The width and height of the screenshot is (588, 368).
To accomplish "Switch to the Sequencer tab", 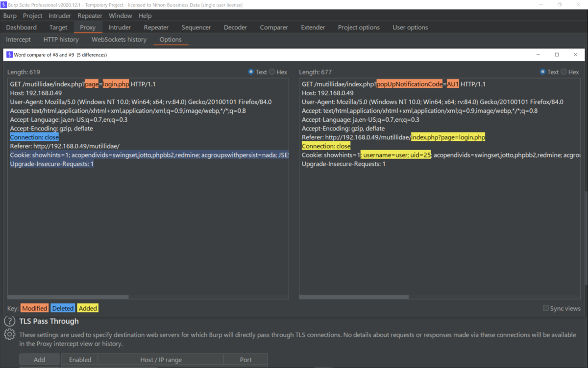I will click(196, 27).
